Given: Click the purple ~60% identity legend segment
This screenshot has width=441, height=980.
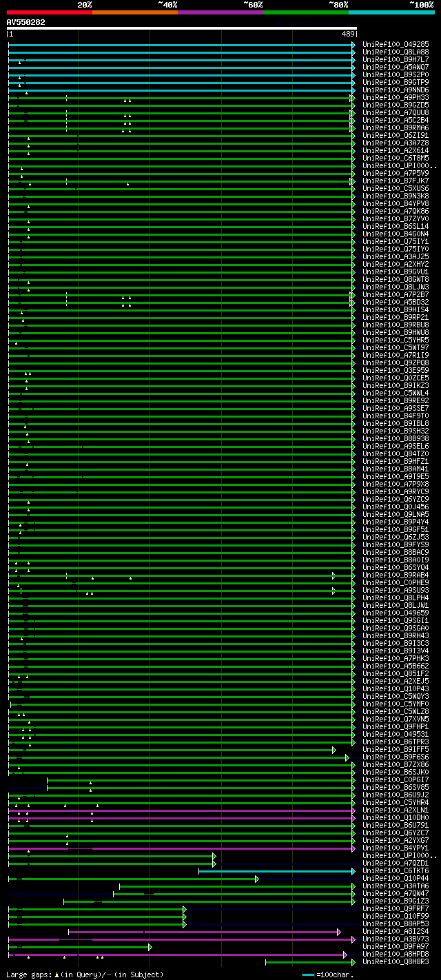Looking at the screenshot, I should 220,12.
